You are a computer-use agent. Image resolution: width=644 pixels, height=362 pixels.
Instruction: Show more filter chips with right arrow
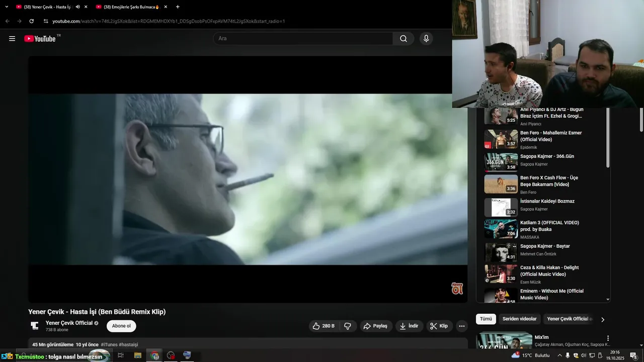603,319
